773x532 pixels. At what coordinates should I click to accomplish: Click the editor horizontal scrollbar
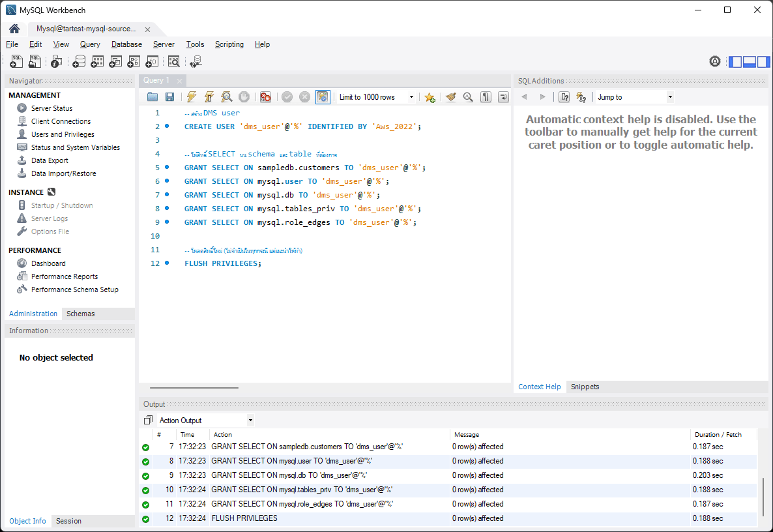point(194,387)
